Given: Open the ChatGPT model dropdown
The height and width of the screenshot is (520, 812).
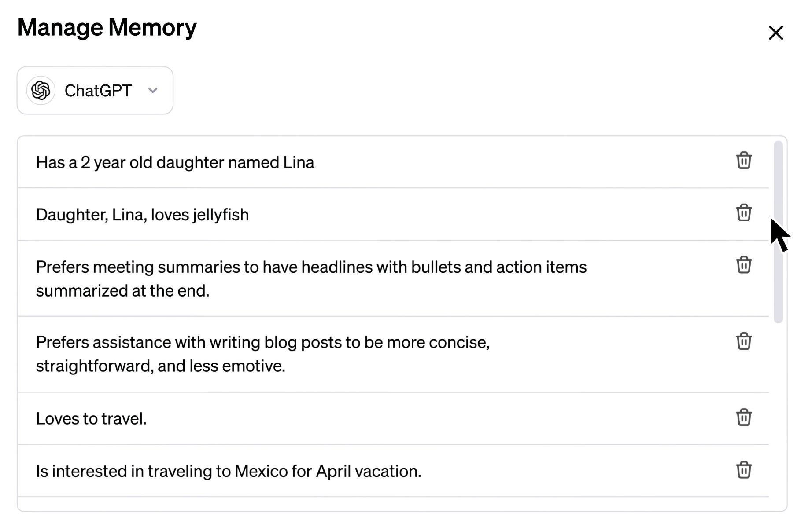Looking at the screenshot, I should [x=95, y=91].
